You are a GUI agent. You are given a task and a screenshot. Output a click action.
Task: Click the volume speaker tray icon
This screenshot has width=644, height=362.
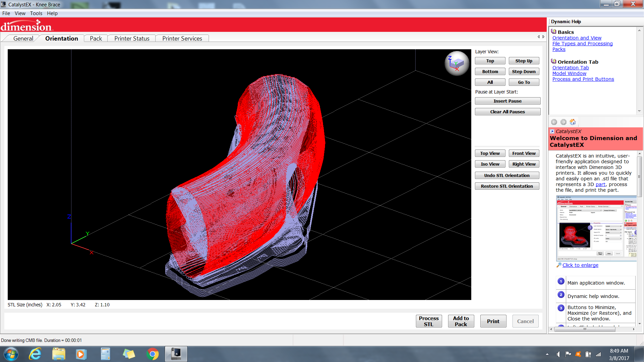(558, 354)
